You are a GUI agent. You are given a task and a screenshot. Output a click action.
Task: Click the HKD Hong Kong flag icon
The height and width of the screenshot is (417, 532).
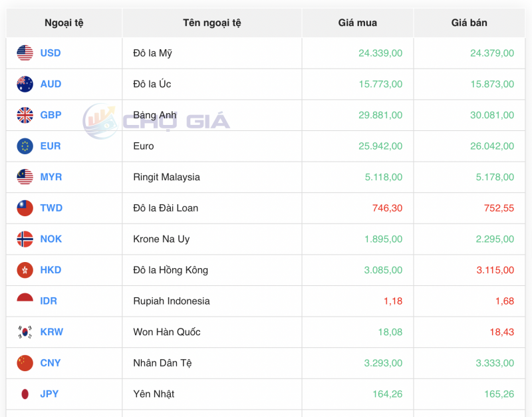tap(25, 270)
